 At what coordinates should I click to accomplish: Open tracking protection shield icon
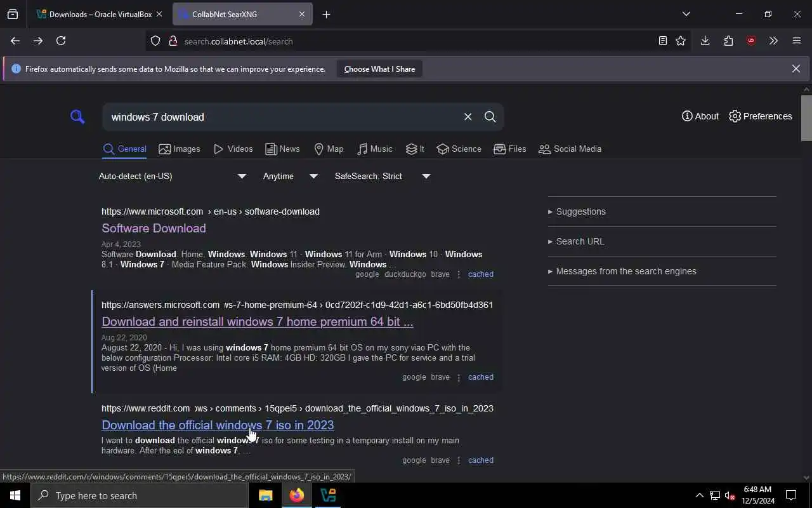(155, 41)
